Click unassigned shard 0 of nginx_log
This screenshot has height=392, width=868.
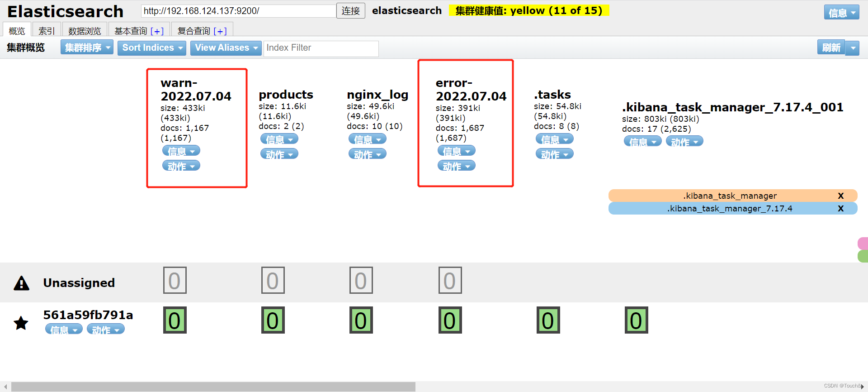point(361,280)
